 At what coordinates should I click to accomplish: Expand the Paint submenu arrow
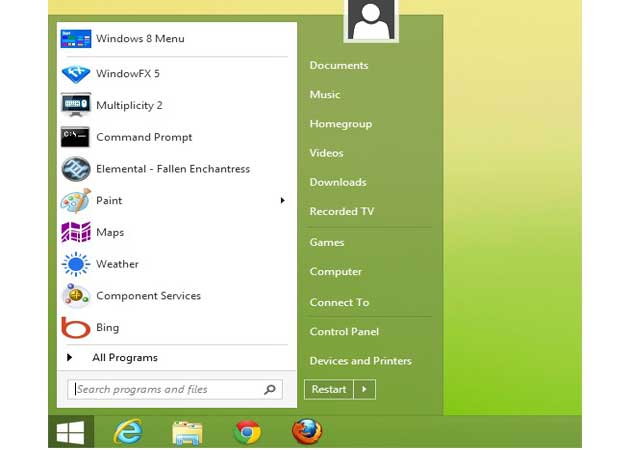pos(282,201)
